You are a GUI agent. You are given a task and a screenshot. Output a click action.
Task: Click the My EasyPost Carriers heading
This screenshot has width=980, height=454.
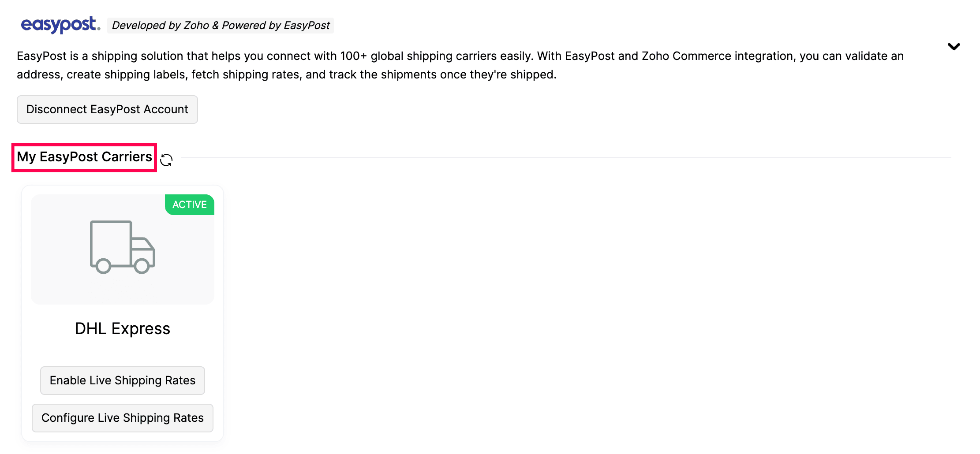click(x=84, y=157)
